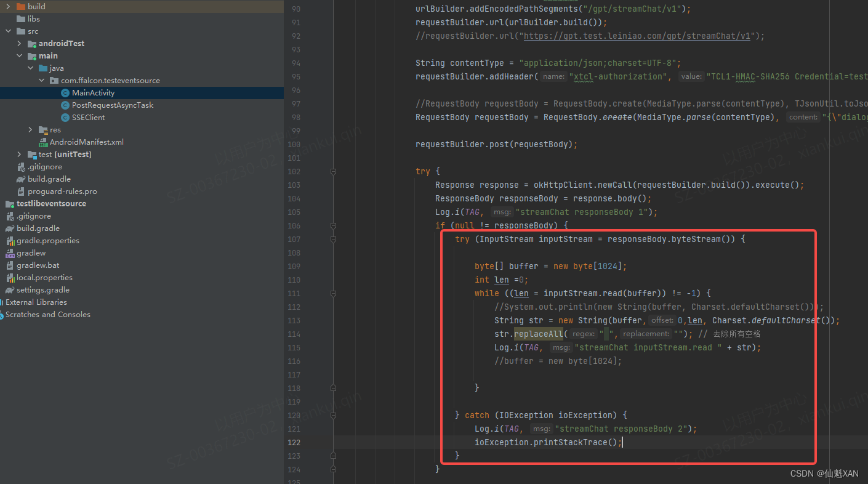Fold the catch block at line 120
The height and width of the screenshot is (484, 868).
[333, 416]
